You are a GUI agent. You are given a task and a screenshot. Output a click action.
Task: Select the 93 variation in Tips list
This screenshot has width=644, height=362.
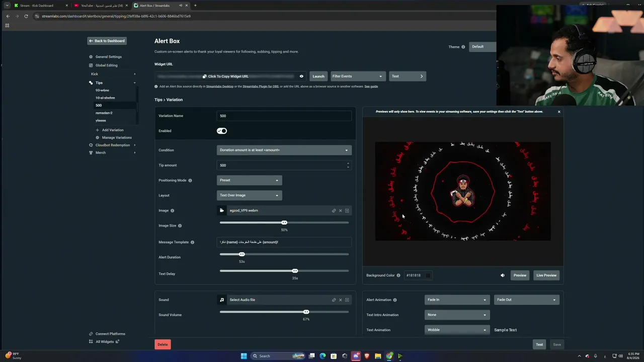pyautogui.click(x=102, y=90)
